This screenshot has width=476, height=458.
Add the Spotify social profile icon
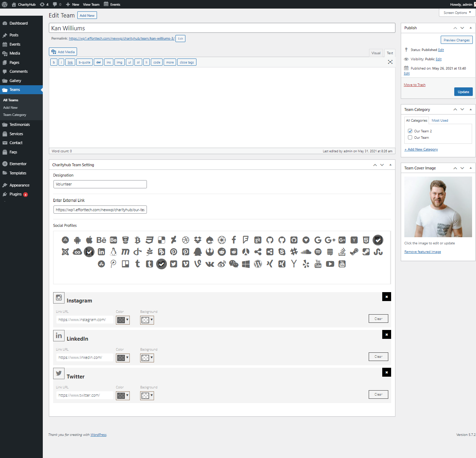318,252
